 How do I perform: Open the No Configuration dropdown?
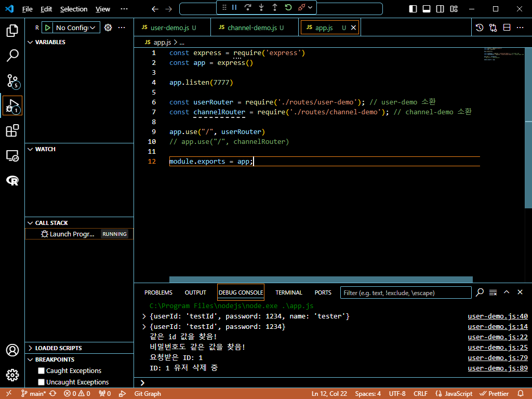pyautogui.click(x=76, y=28)
